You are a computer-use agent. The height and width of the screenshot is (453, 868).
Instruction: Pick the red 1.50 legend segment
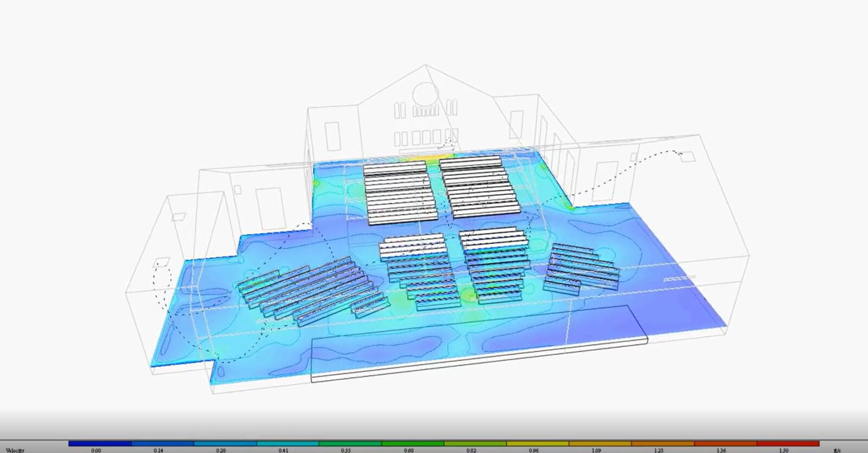(788, 444)
